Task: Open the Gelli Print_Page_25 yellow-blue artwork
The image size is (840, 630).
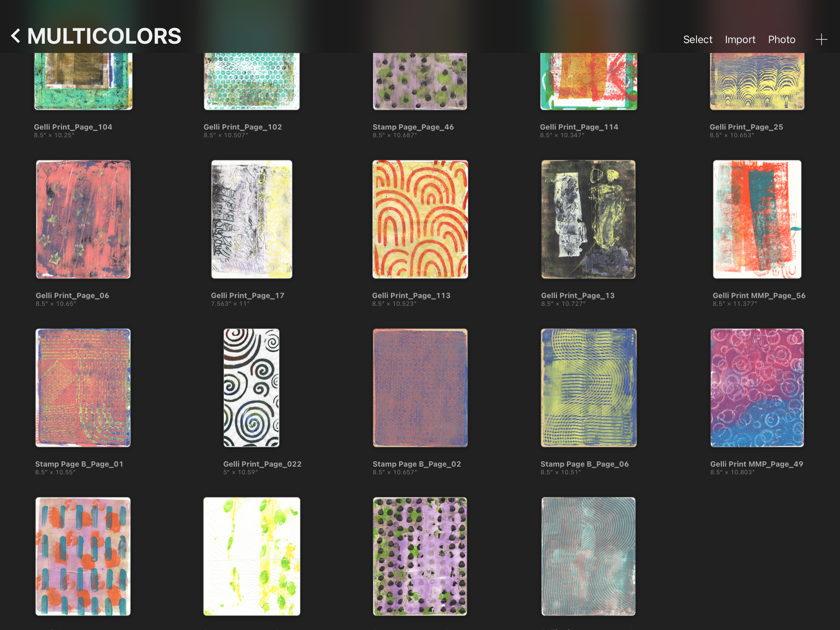Action: pyautogui.click(x=757, y=81)
